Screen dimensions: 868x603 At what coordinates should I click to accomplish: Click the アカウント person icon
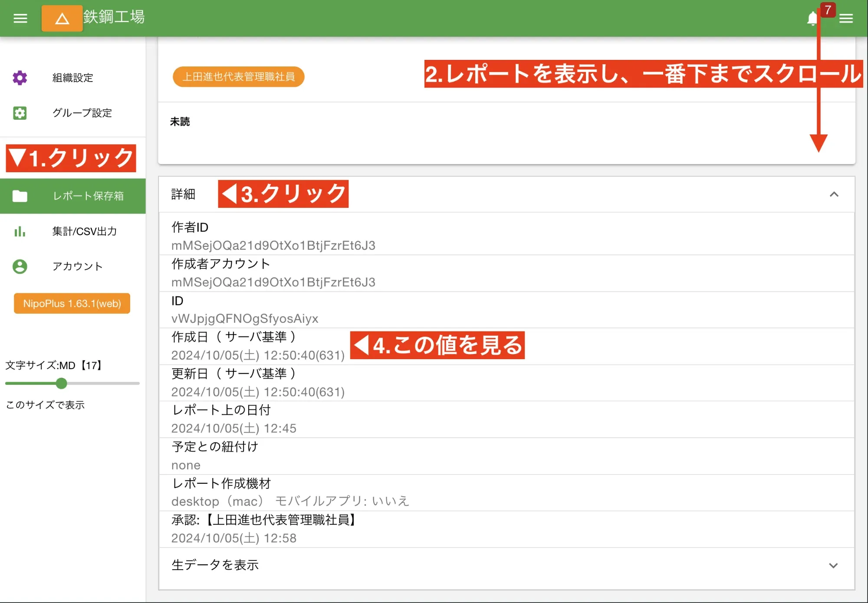(x=20, y=267)
